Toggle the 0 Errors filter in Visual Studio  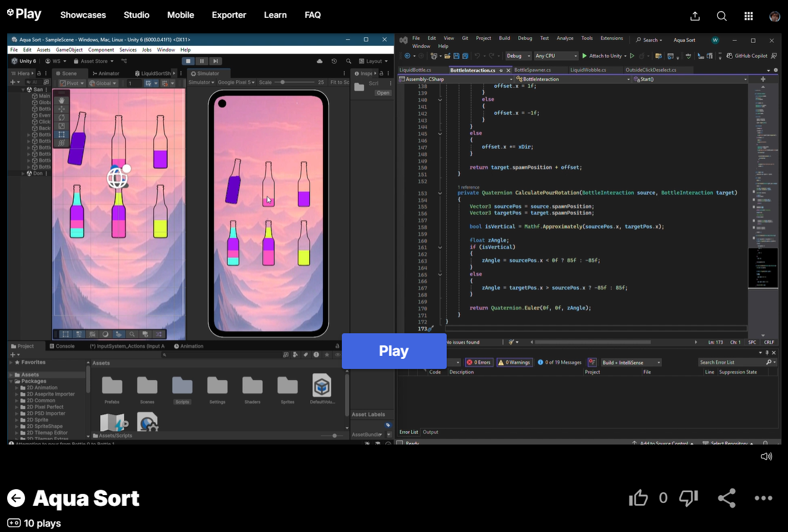[x=479, y=362]
